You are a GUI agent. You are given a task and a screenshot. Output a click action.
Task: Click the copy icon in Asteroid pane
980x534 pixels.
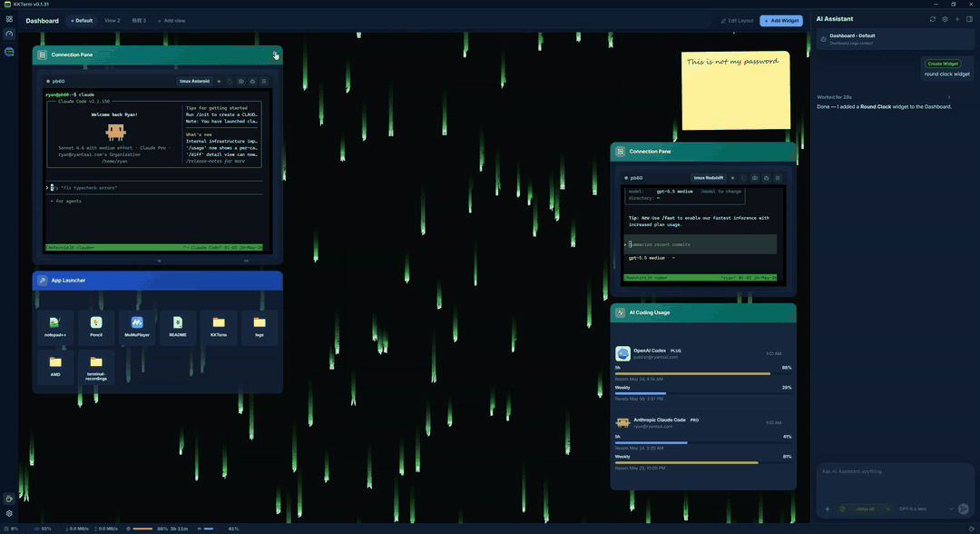(x=230, y=82)
